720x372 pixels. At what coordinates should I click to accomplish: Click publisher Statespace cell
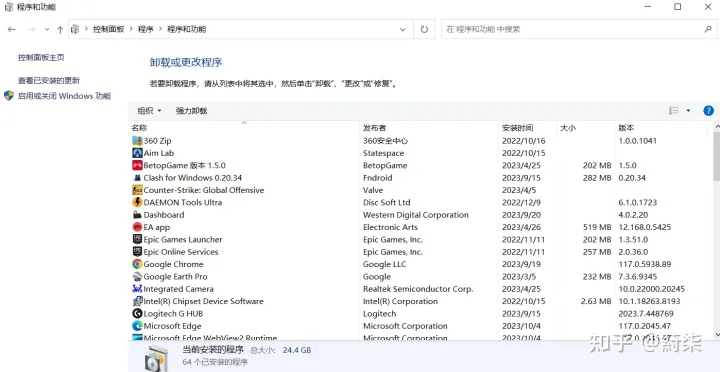tap(383, 153)
